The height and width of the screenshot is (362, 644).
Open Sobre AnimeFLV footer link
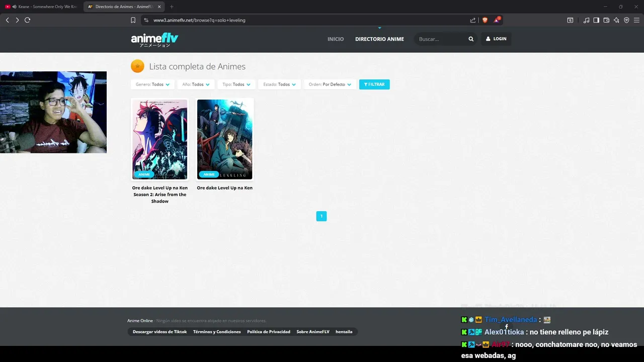click(x=313, y=332)
